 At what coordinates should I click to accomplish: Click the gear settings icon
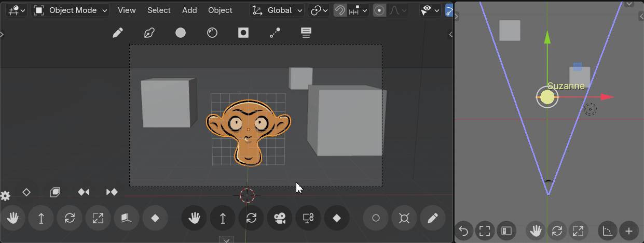pos(6,196)
